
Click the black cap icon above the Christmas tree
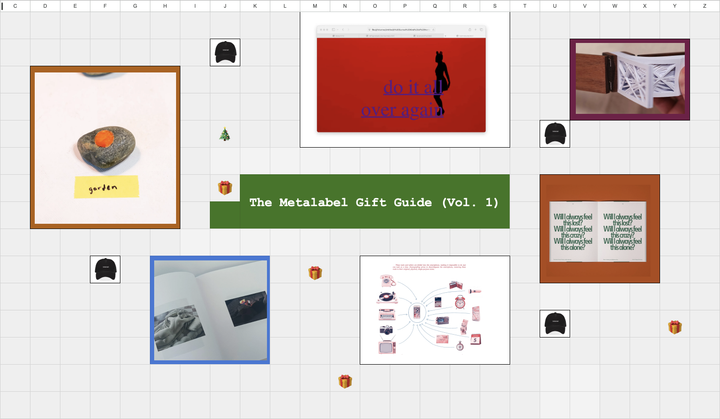(225, 52)
